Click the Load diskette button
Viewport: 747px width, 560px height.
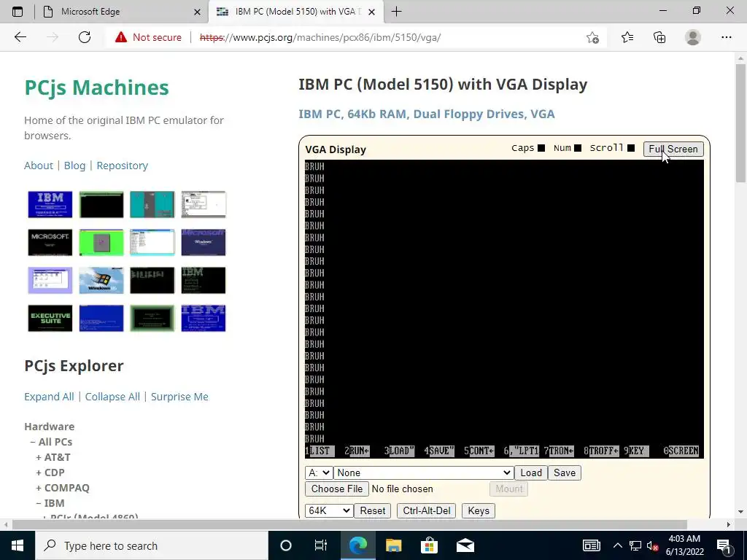531,472
